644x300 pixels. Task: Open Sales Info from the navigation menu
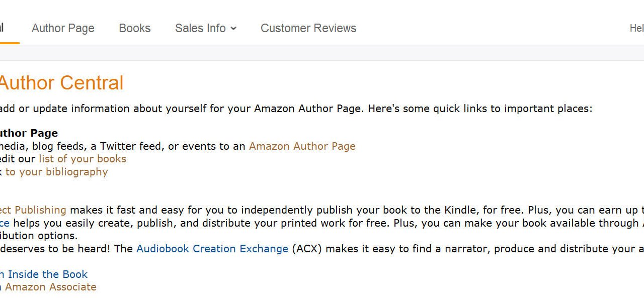point(200,28)
